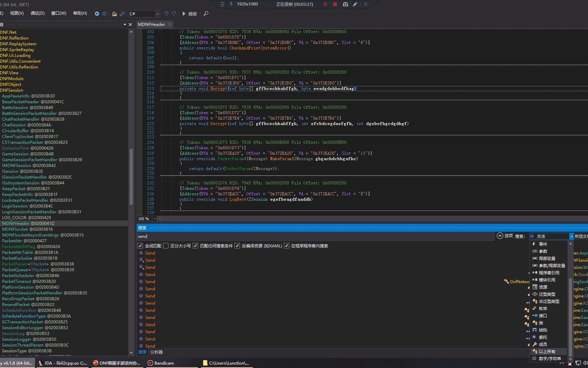Viewport: 588px width, 368px height.
Task: Select PacketScheduler class in the tree
Action: pyautogui.click(x=31, y=275)
